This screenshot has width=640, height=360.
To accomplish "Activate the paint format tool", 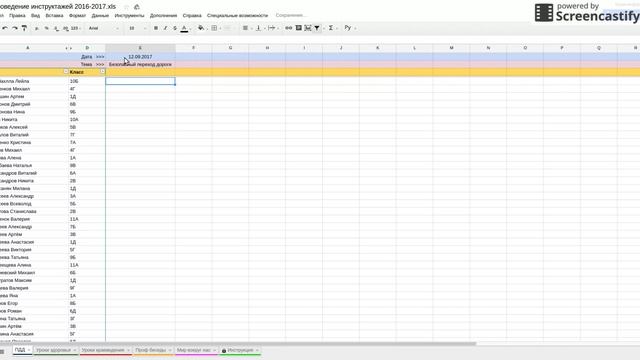I will click(x=24, y=28).
